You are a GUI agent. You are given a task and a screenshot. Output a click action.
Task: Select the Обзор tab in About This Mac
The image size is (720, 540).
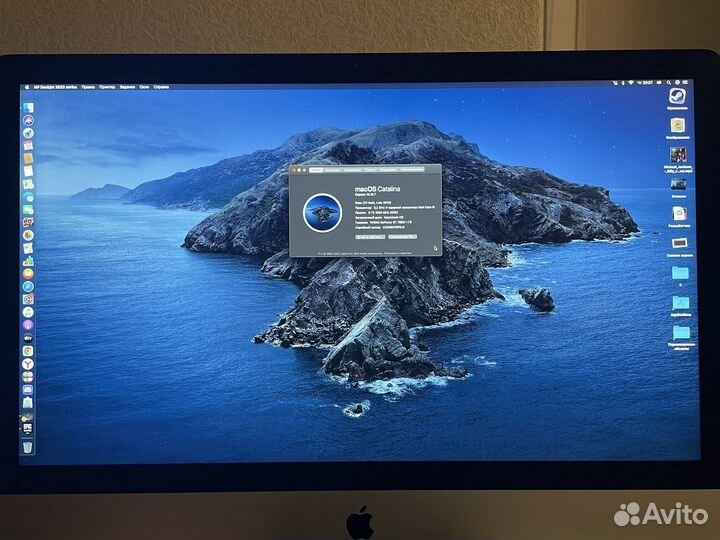[x=316, y=170]
